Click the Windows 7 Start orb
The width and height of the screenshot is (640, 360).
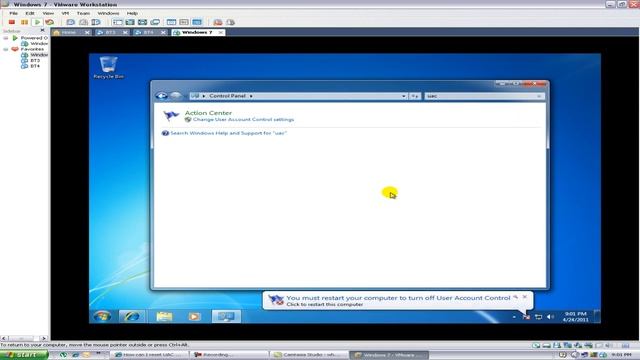click(102, 316)
